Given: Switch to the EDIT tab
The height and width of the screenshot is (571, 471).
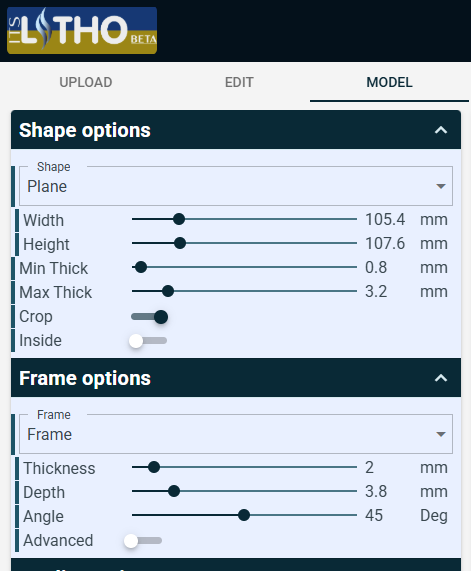Looking at the screenshot, I should coord(239,82).
